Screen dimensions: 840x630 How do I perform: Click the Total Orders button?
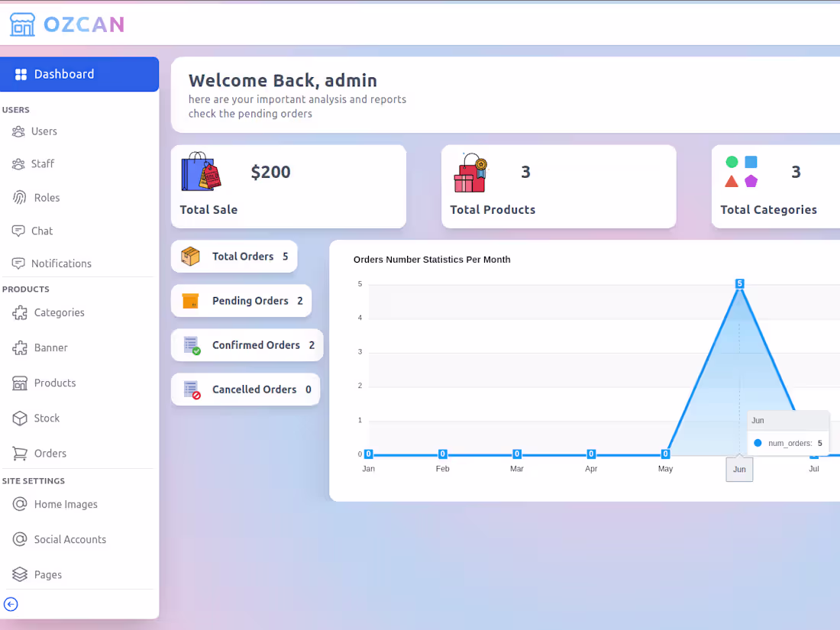click(x=234, y=256)
